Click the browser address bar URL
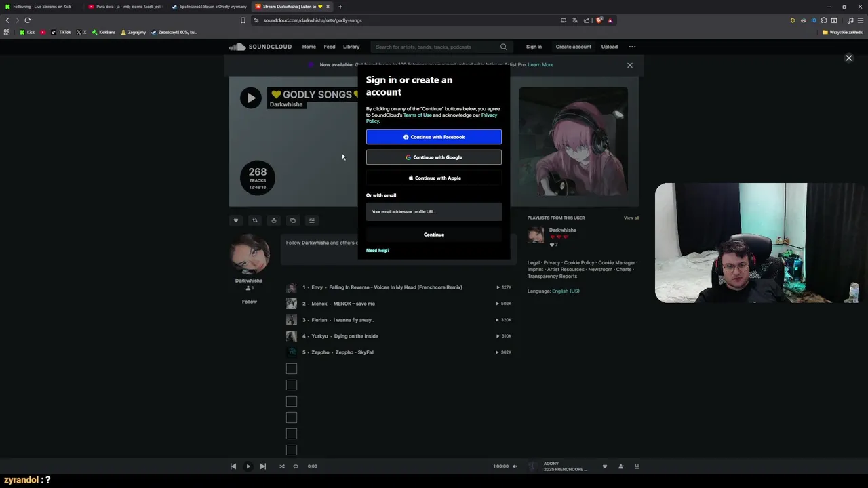Viewport: 868px width, 488px height. tap(313, 20)
